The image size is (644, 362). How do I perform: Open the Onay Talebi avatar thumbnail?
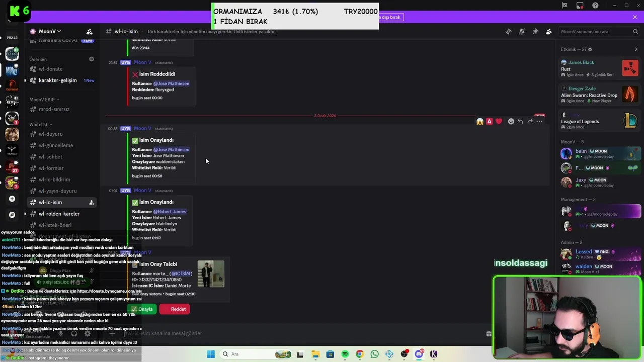click(211, 274)
